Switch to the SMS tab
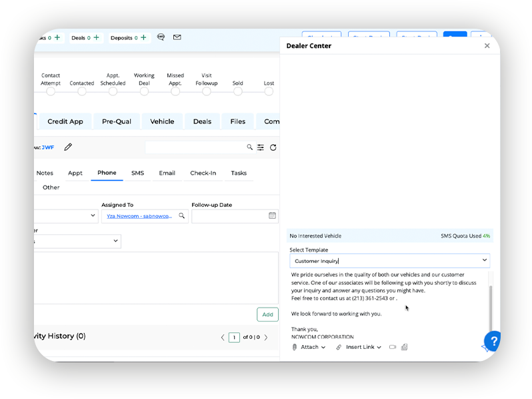This screenshot has width=532, height=399. tap(137, 173)
